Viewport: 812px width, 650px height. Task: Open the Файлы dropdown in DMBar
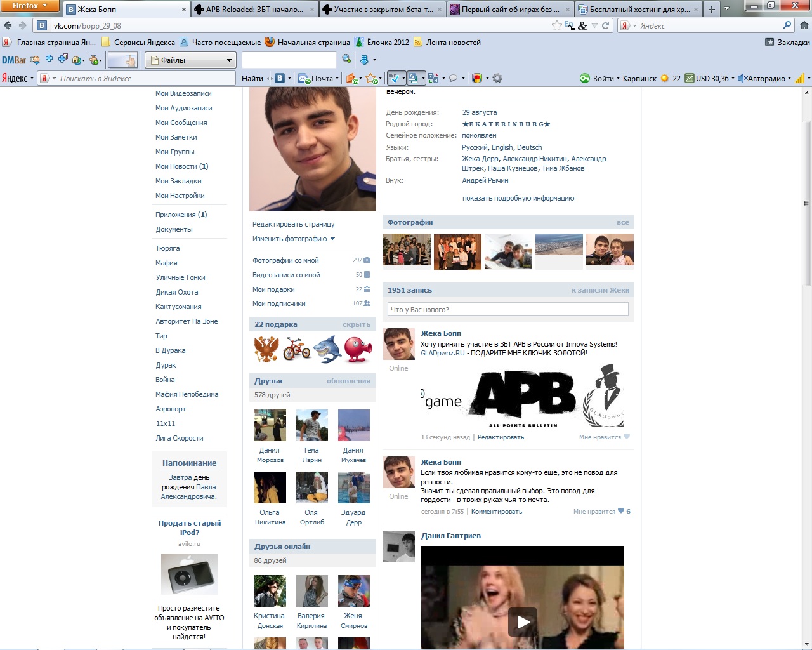point(190,60)
